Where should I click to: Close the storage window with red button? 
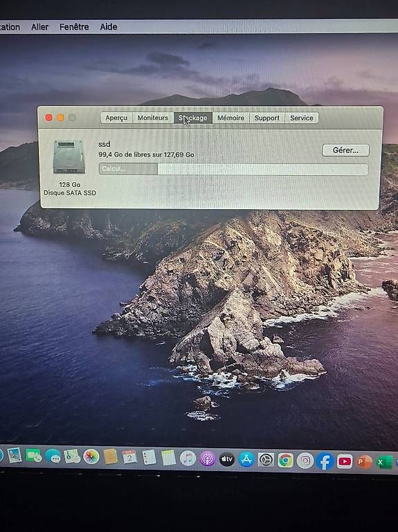point(48,117)
